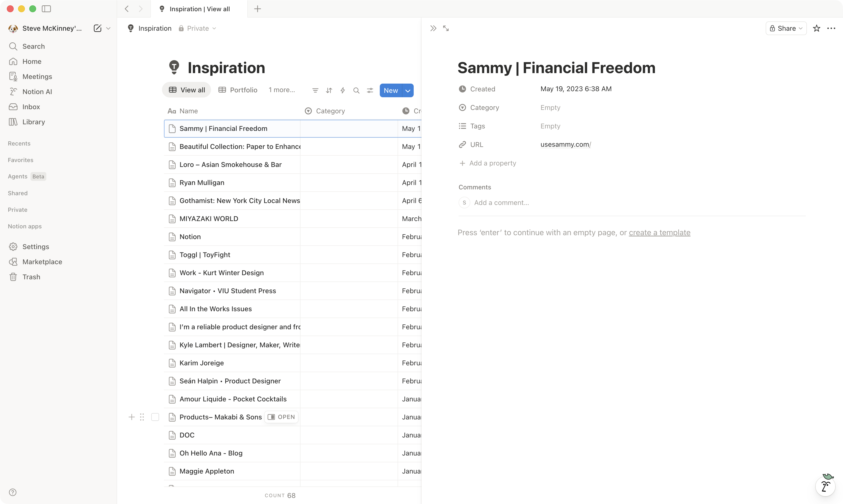
Task: Expand the Share button chevron
Action: pyautogui.click(x=801, y=28)
